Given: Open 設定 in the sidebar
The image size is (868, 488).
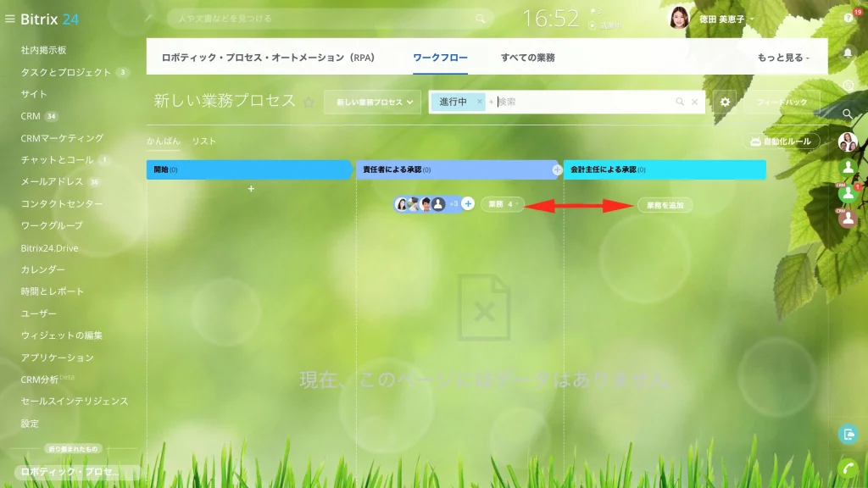Looking at the screenshot, I should pyautogui.click(x=30, y=424).
